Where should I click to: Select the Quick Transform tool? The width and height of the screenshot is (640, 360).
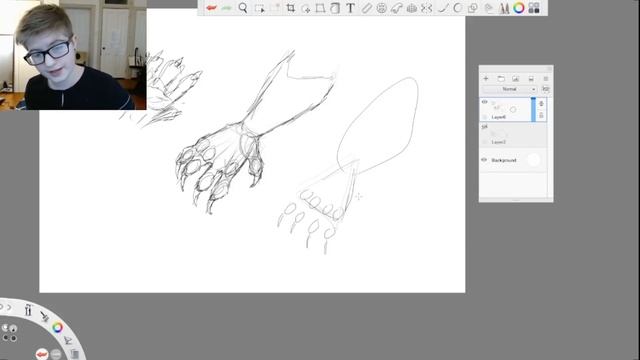306,8
